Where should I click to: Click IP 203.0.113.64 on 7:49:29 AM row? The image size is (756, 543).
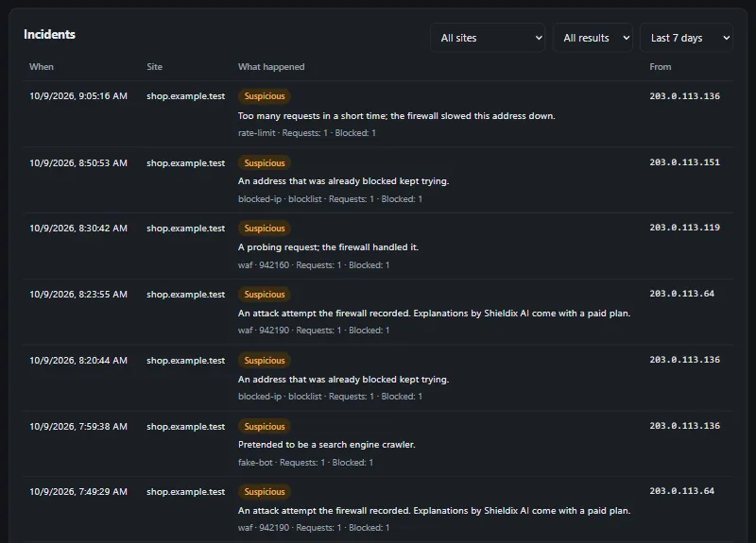681,491
